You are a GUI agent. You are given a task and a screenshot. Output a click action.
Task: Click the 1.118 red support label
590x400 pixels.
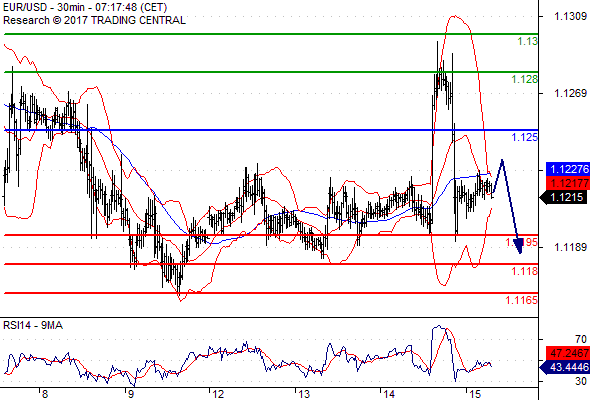tap(525, 271)
